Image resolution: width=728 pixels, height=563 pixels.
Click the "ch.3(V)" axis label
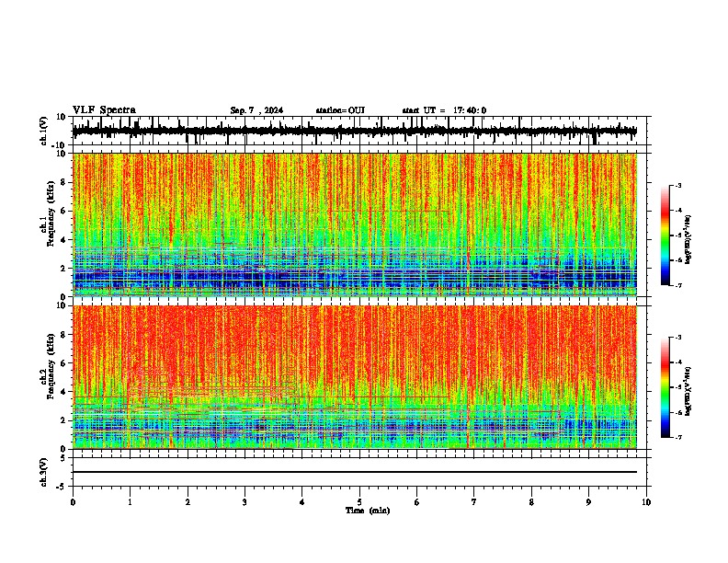44,472
